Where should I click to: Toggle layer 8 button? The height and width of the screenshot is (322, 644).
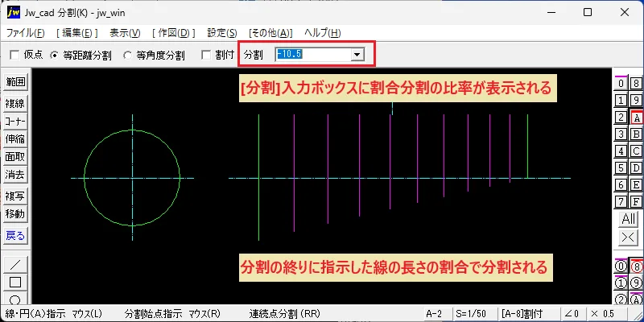636,84
